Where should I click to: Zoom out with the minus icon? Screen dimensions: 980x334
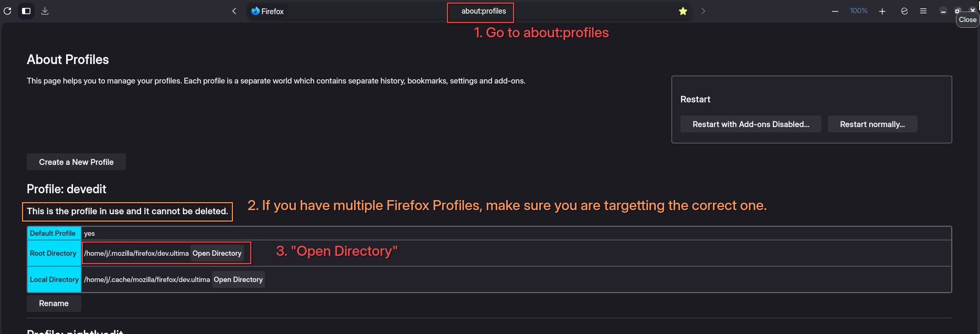point(835,11)
